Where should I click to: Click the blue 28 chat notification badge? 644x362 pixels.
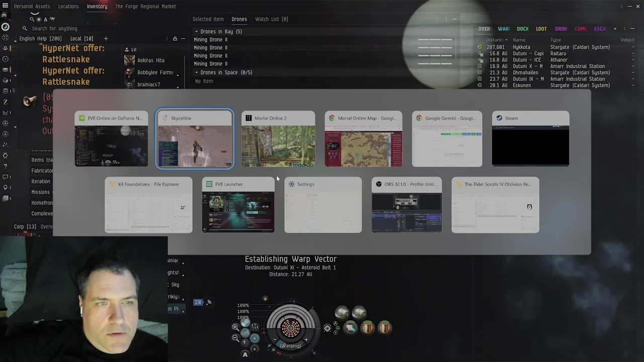(x=198, y=302)
